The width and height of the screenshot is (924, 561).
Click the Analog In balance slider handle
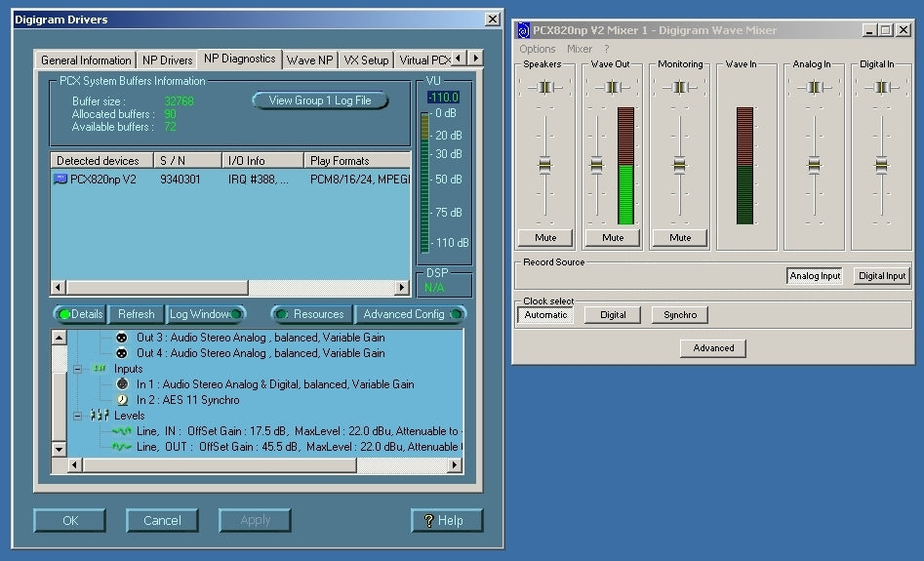(815, 87)
